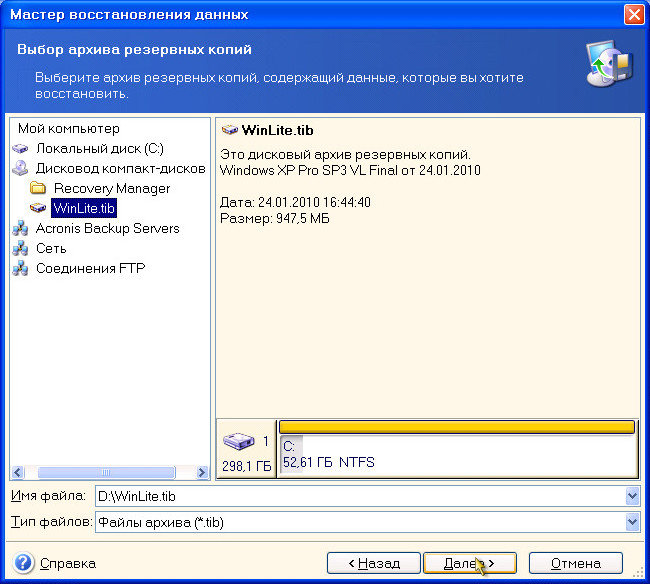Click the Сеть network icon
The image size is (650, 584).
click(x=20, y=248)
